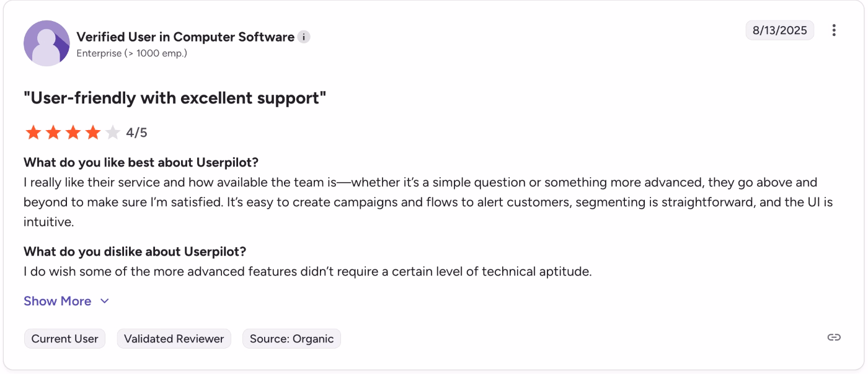Viewport: 868px width, 374px height.
Task: Toggle the Validated Reviewer badge
Action: [x=174, y=338]
